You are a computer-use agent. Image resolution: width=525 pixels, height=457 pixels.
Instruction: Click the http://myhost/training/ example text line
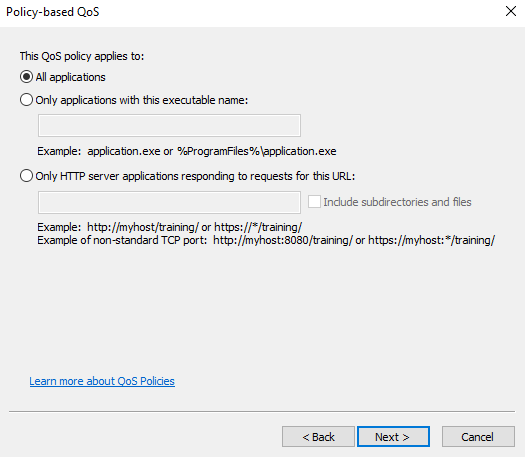pos(169,227)
